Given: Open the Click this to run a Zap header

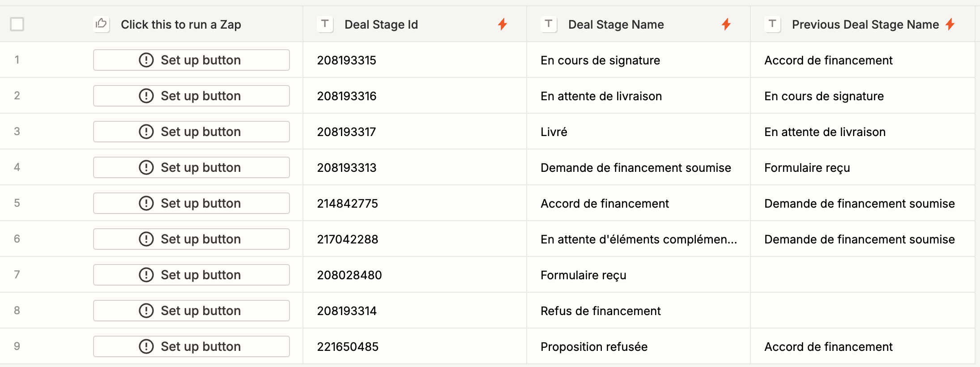Looking at the screenshot, I should pyautogui.click(x=181, y=25).
